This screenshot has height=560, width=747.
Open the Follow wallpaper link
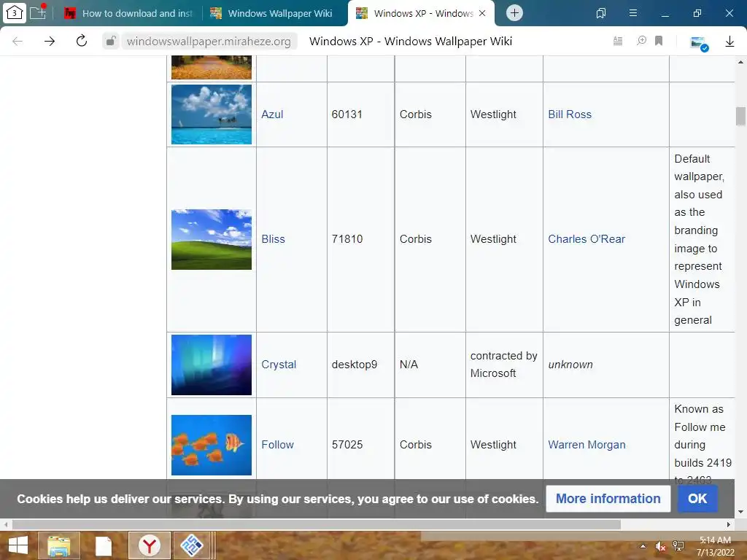(277, 445)
